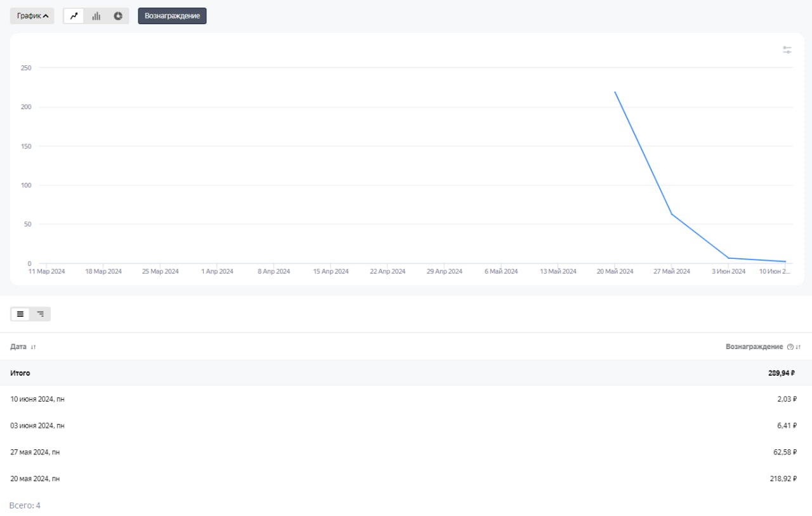This screenshot has height=516, width=812.
Task: Collapse the График dropdown
Action: tap(32, 16)
